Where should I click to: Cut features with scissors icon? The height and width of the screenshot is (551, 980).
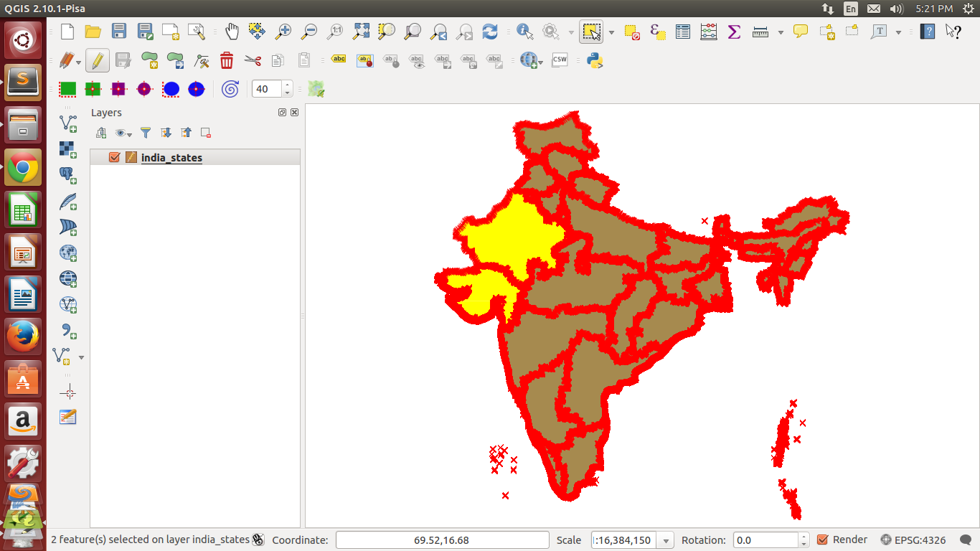253,61
